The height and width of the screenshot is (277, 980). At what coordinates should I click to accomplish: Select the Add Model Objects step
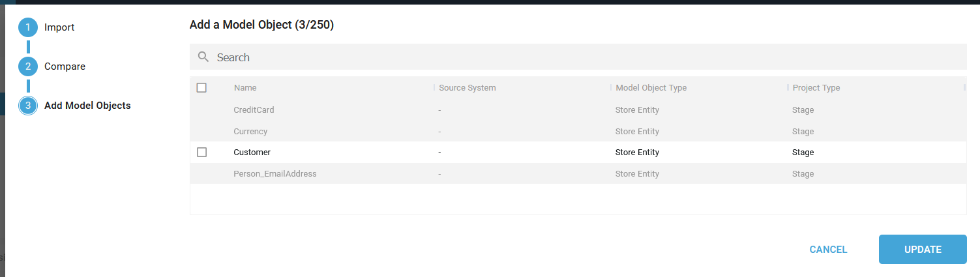pyautogui.click(x=87, y=106)
